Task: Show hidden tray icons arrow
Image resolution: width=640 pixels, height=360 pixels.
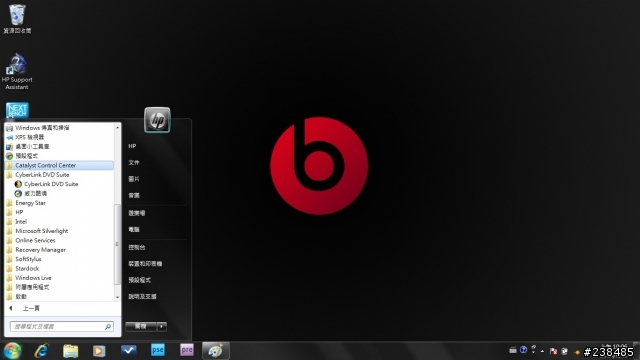Action: (x=542, y=351)
